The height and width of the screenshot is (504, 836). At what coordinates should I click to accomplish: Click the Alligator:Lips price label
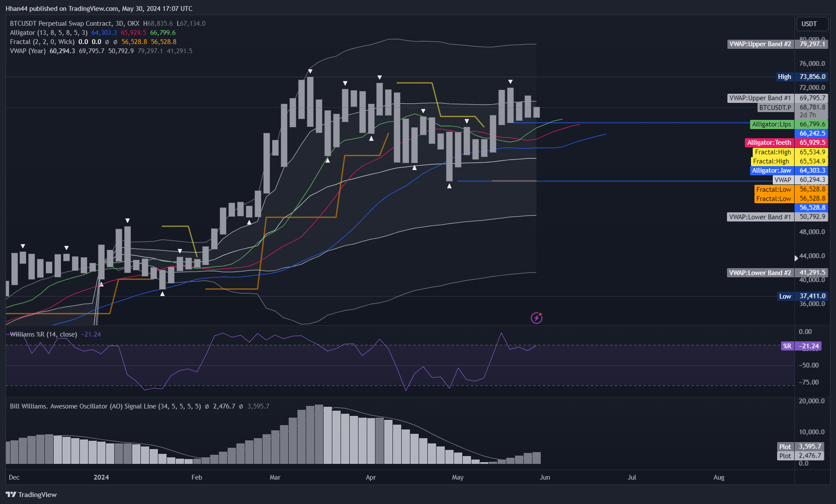coord(788,124)
